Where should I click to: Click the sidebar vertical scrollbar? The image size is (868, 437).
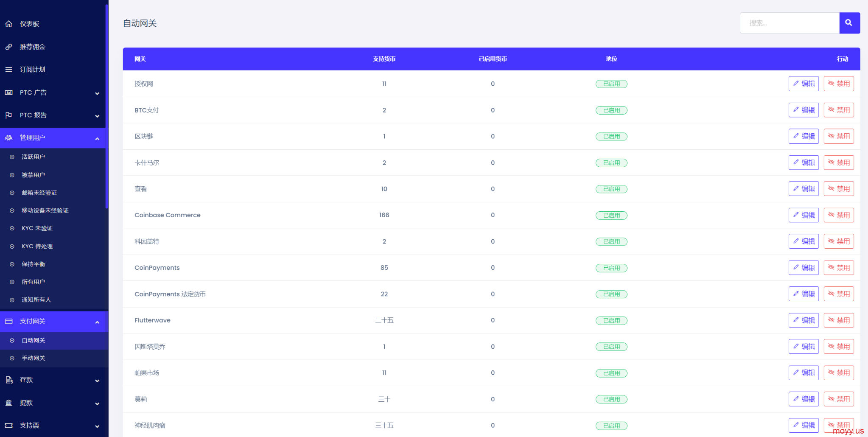pyautogui.click(x=106, y=106)
